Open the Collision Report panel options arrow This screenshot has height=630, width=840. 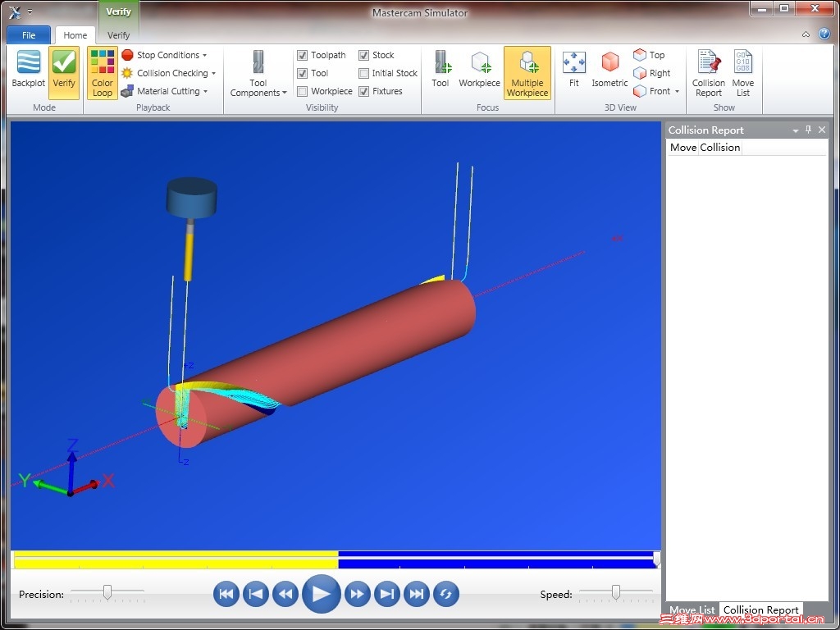[796, 130]
